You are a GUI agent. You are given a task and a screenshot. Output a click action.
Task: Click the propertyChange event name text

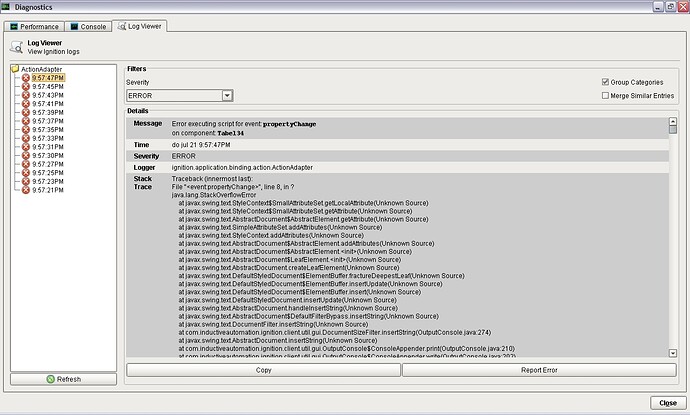coord(290,124)
